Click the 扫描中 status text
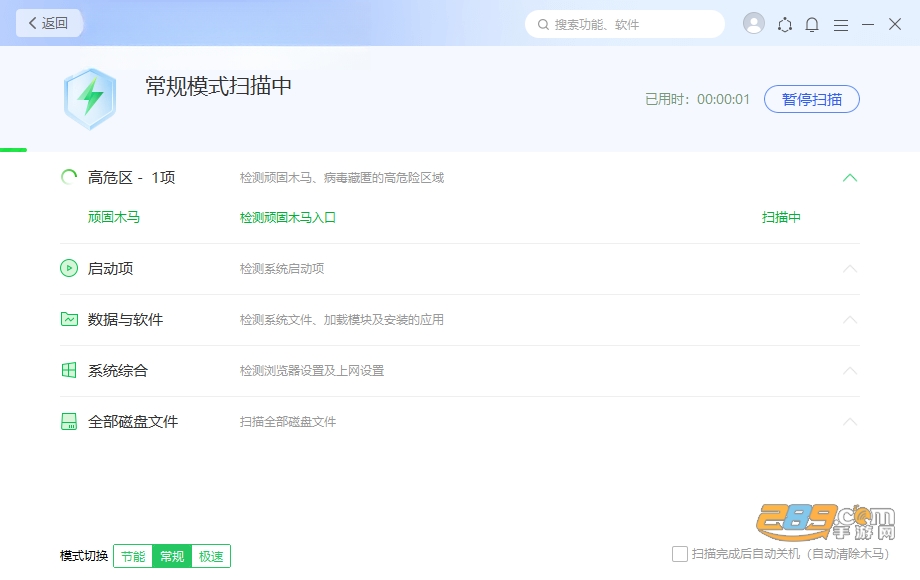Image resolution: width=920 pixels, height=580 pixels. [x=781, y=217]
